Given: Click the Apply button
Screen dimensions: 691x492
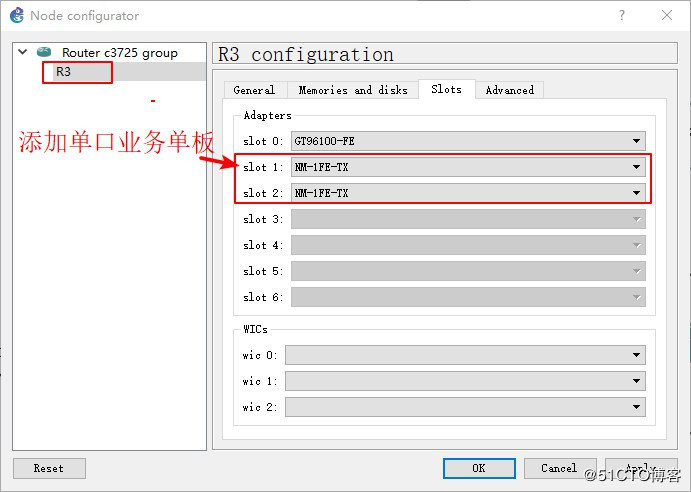Looking at the screenshot, I should [641, 468].
